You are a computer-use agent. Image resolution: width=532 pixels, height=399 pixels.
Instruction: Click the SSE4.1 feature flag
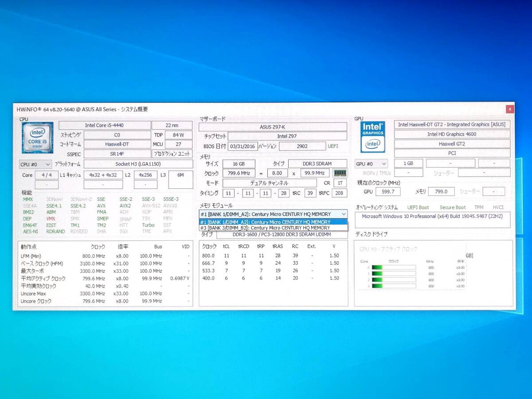tap(54, 206)
